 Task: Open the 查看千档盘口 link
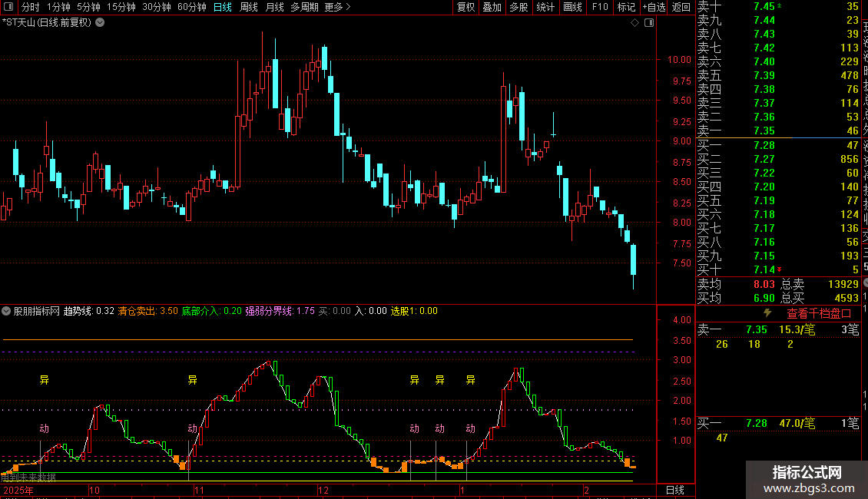(x=819, y=314)
